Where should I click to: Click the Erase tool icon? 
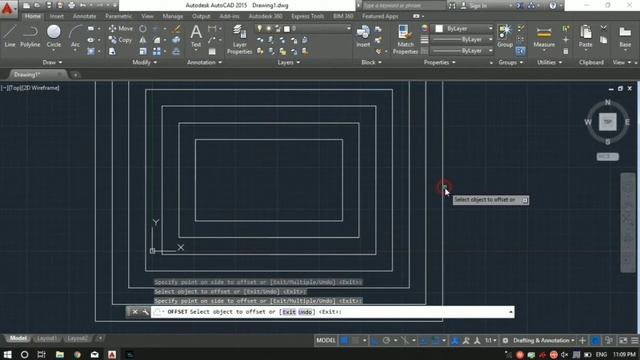coord(176,29)
